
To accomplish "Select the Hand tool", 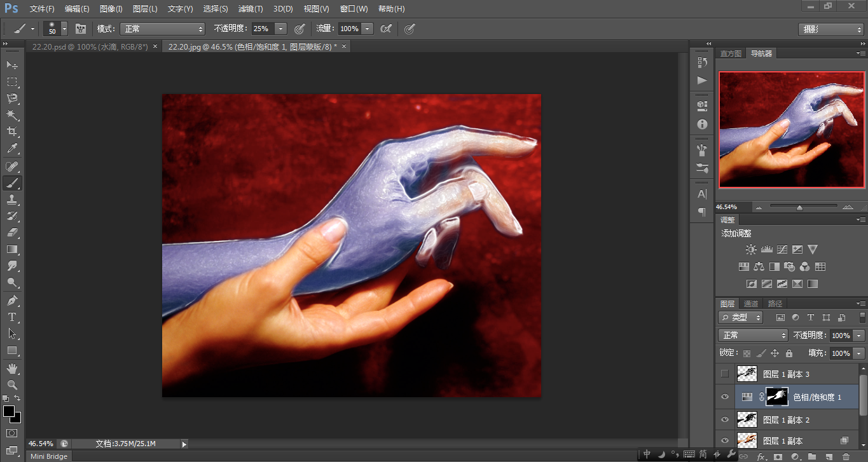I will tap(12, 369).
